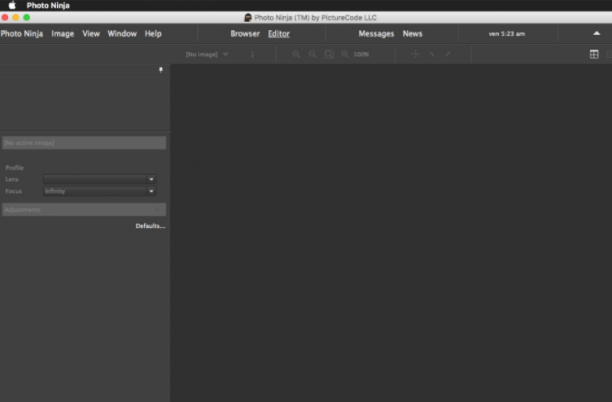This screenshot has height=402, width=612.
Task: Click the Adjustments section header
Action: tap(84, 210)
